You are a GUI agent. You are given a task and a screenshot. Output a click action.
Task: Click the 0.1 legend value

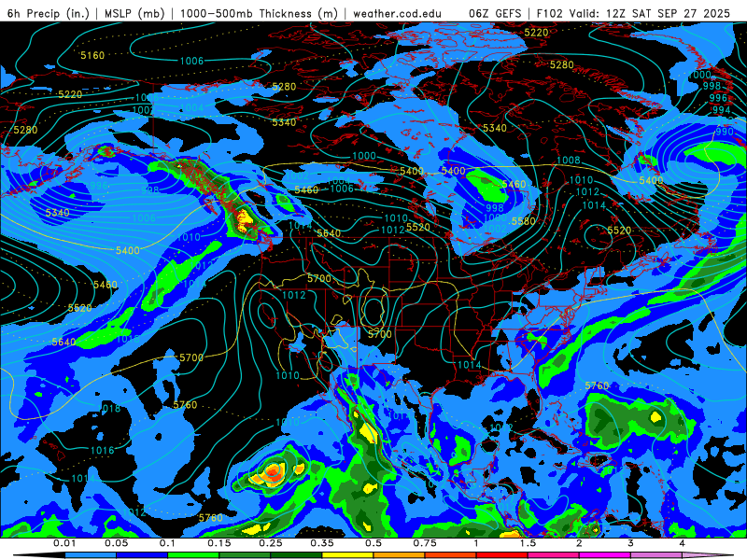[168, 543]
